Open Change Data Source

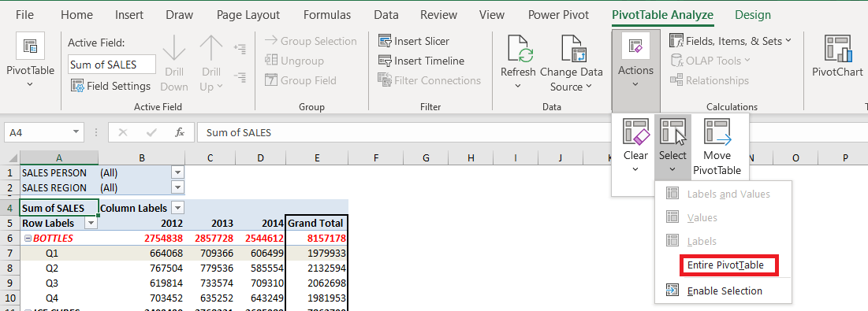[572, 64]
